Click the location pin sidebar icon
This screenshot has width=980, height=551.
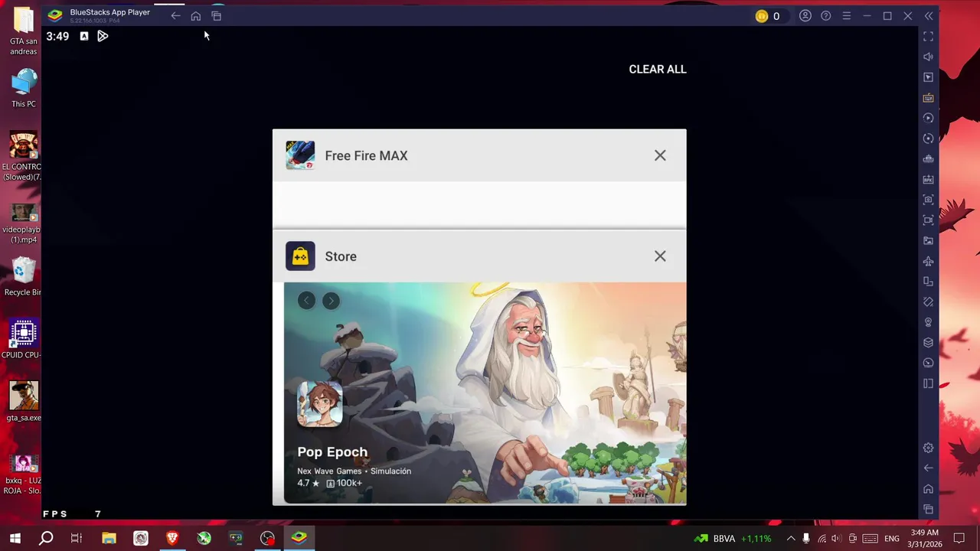coord(929,322)
